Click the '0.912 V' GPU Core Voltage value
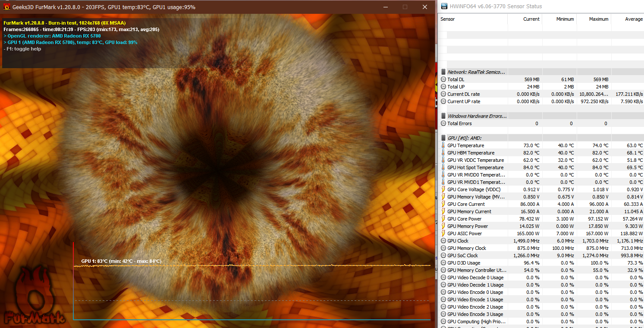644x328 pixels. coord(531,189)
